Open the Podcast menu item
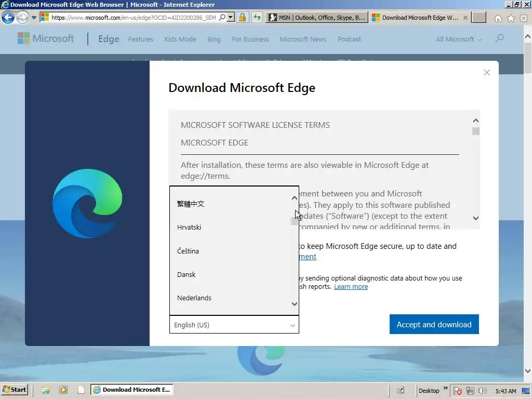This screenshot has height=399, width=532. 349,39
